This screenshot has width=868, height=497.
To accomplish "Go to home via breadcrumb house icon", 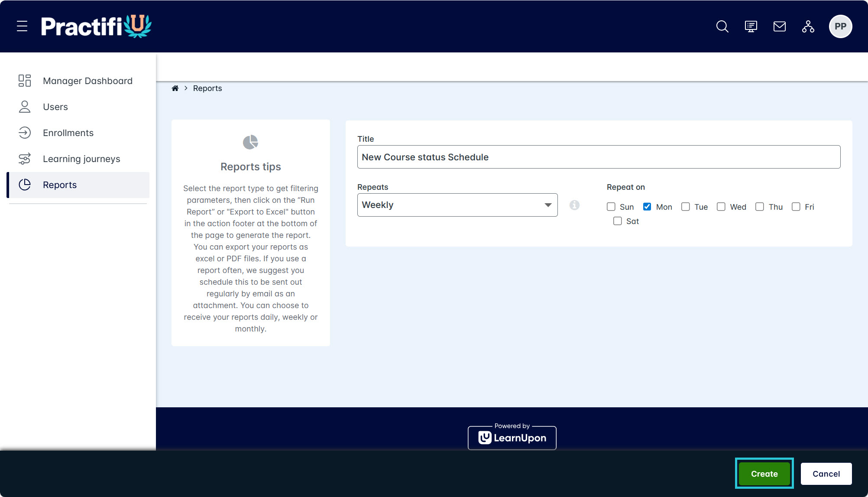I will coord(175,88).
